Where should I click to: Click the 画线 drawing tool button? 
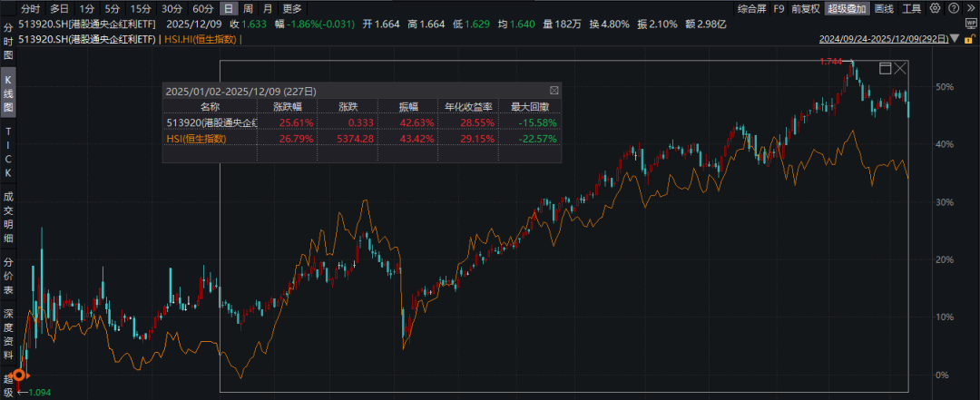click(884, 9)
